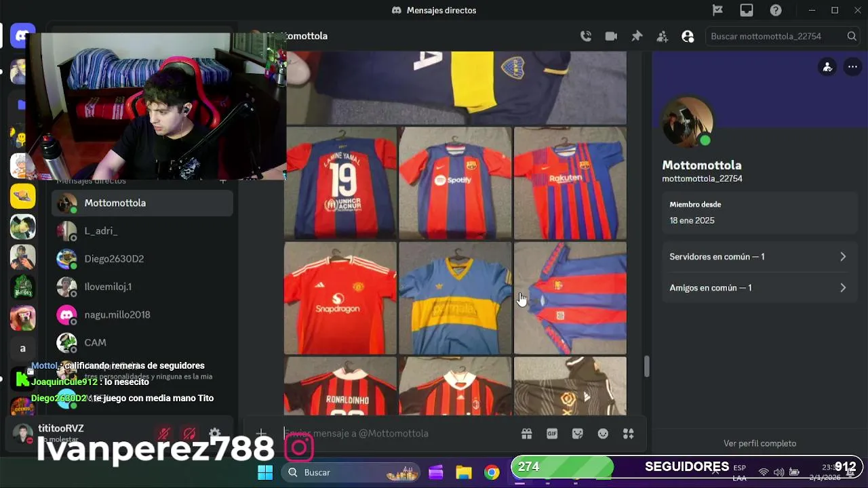Open the sticker picker
Image resolution: width=868 pixels, height=488 pixels.
point(578,434)
